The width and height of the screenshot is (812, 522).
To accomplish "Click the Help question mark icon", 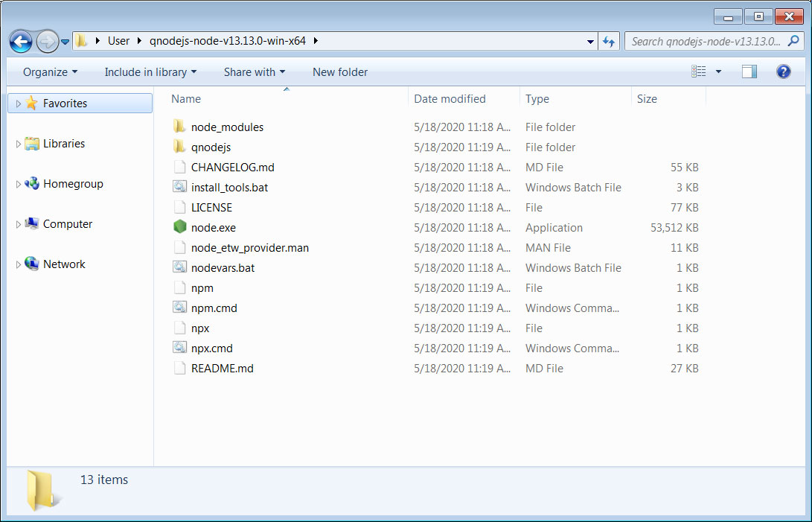I will pyautogui.click(x=784, y=71).
